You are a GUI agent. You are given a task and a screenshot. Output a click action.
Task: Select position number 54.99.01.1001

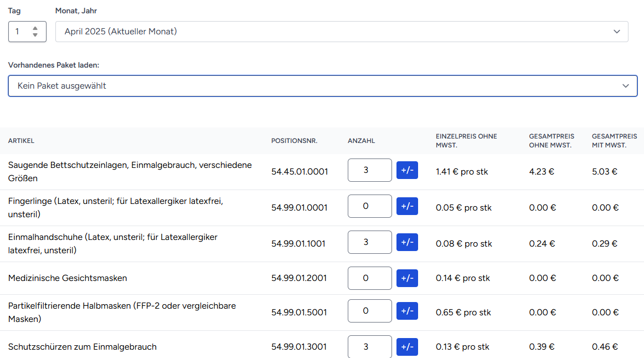pyautogui.click(x=298, y=244)
